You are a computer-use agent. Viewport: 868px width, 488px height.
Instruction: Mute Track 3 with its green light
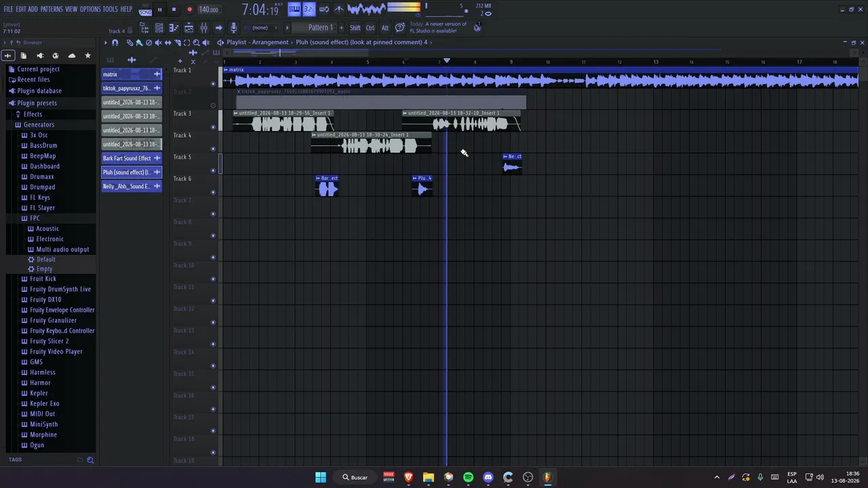(214, 127)
